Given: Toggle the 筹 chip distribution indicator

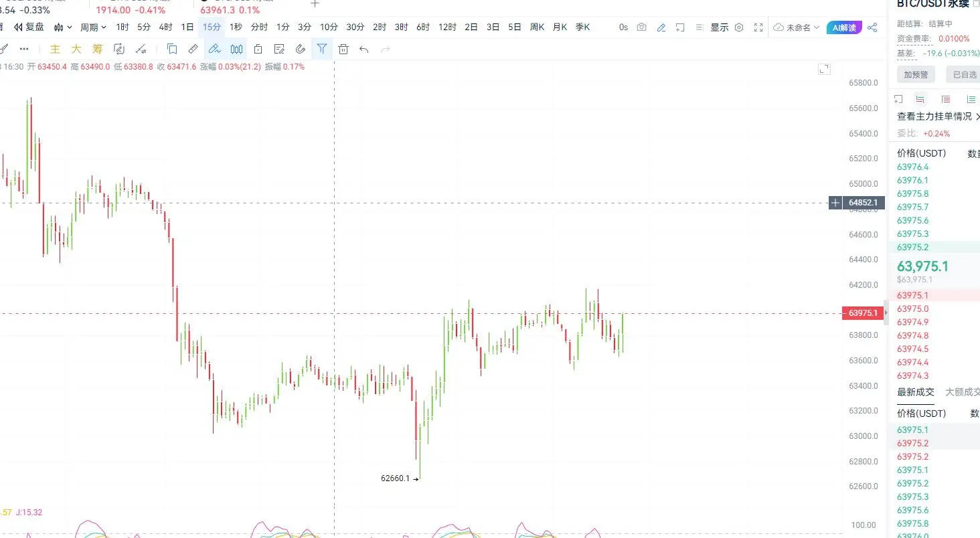Looking at the screenshot, I should [x=97, y=49].
